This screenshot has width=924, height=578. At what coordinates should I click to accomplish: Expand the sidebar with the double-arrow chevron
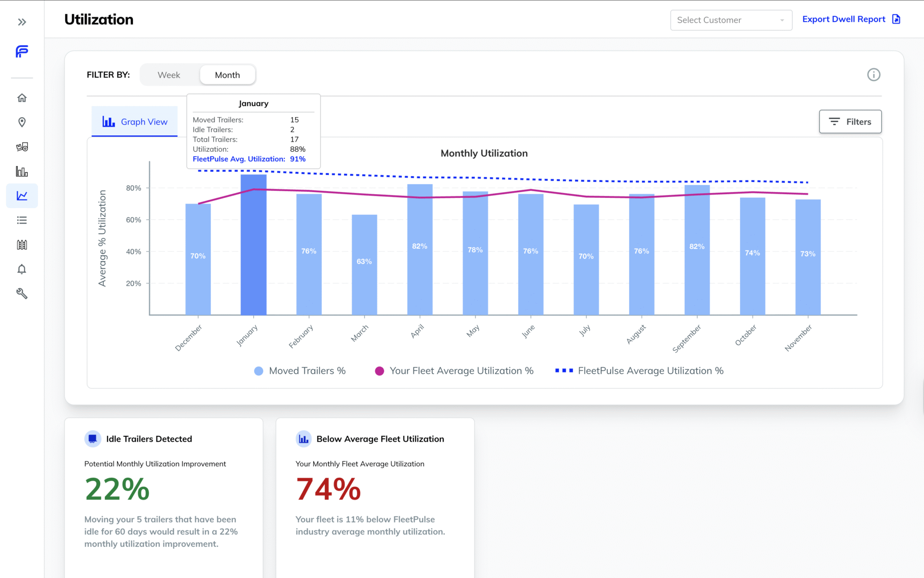pos(22,22)
